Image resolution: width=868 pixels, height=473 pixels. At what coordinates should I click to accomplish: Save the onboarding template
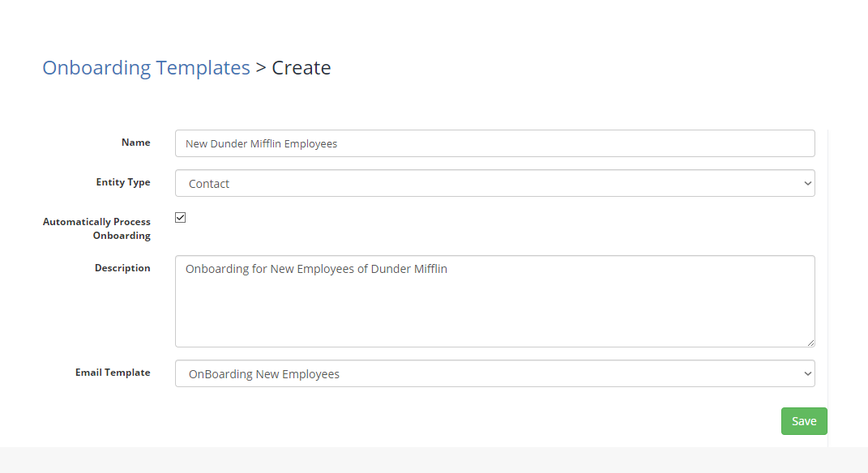(804, 421)
